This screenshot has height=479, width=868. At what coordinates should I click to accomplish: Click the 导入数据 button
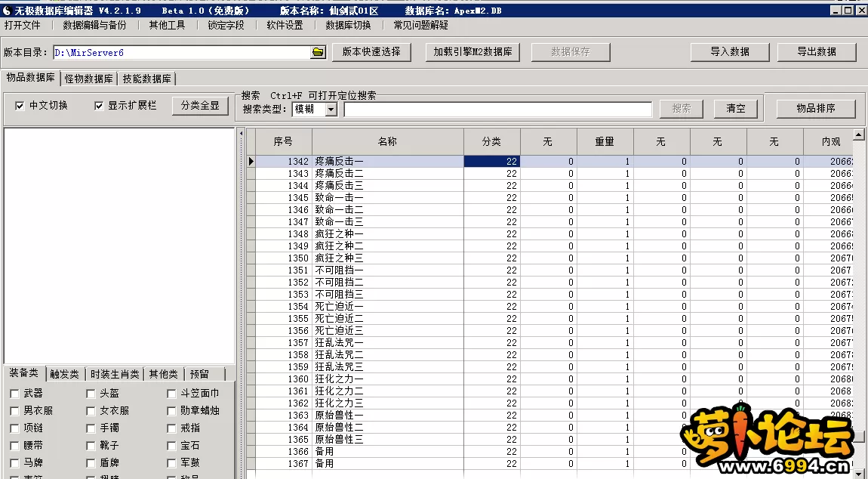pos(730,51)
